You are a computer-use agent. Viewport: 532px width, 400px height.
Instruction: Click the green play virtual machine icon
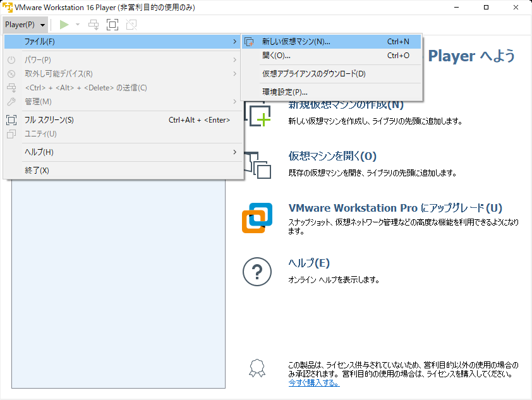click(x=64, y=25)
